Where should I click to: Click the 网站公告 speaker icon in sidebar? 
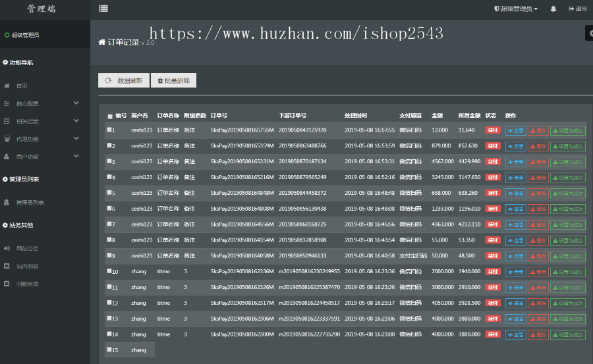point(7,249)
